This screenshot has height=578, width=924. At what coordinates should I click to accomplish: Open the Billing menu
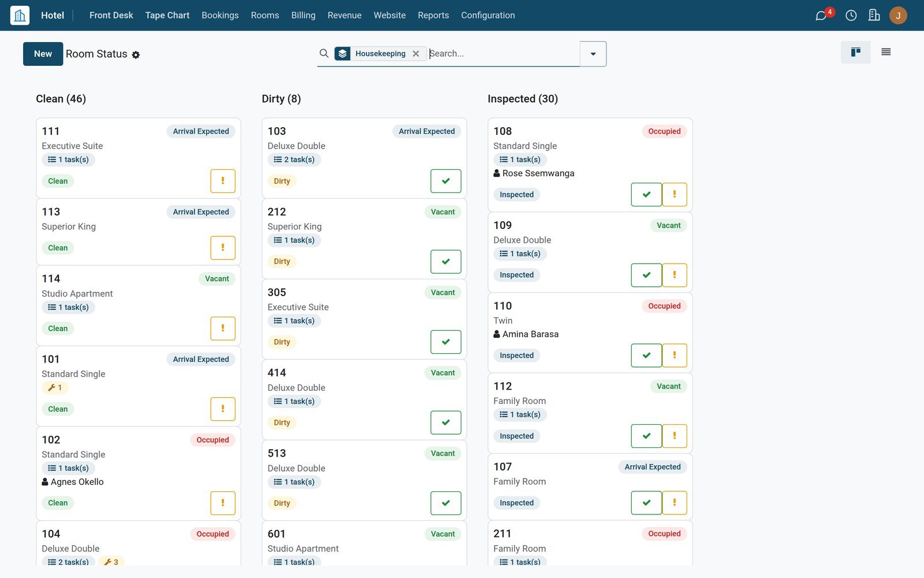coord(303,16)
